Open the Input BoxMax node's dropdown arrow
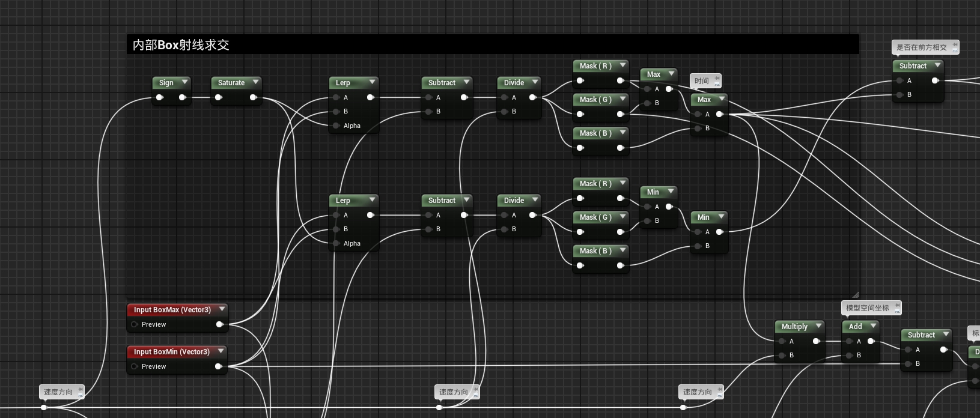Viewport: 980px width, 418px height. click(x=222, y=309)
